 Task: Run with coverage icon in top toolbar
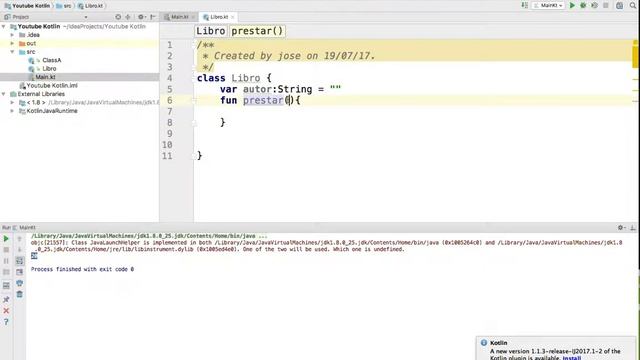tap(595, 5)
